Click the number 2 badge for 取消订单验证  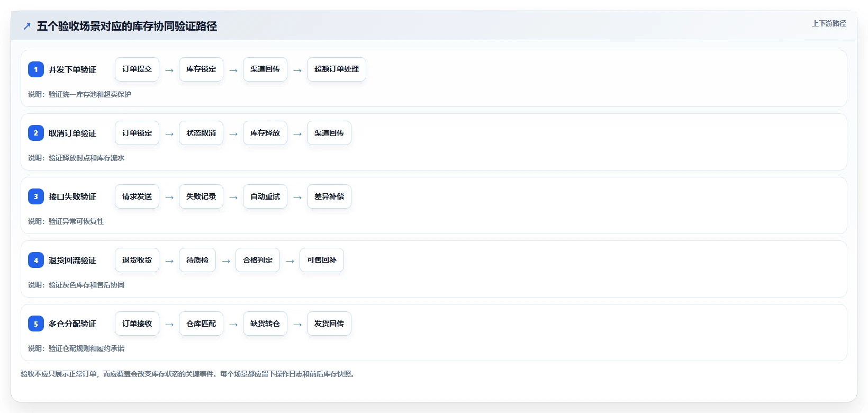click(x=36, y=133)
